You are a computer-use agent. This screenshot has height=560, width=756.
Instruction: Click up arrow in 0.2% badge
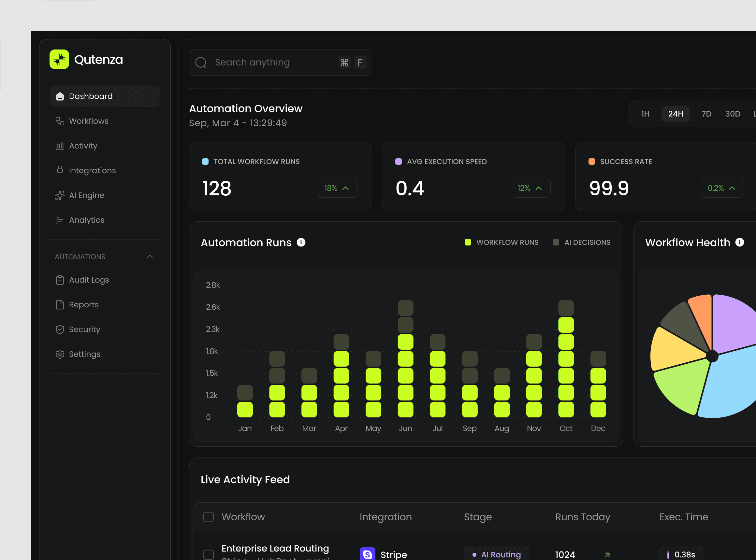click(732, 188)
